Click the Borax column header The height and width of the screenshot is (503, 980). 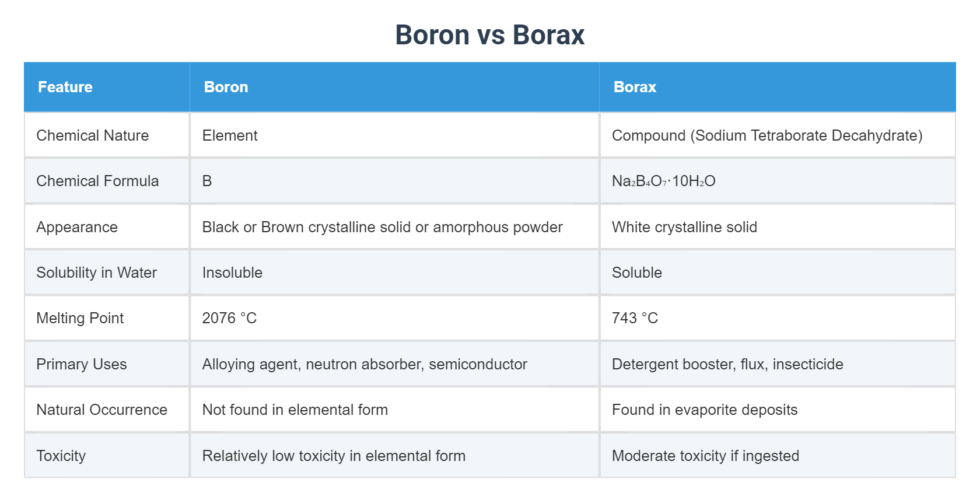(635, 87)
